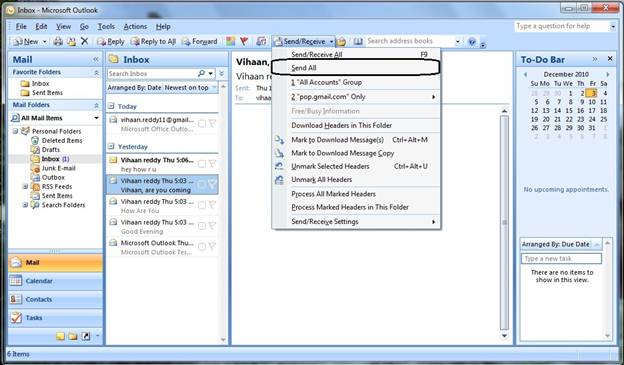624x365 pixels.
Task: Click Newest on top sort header
Action: 190,88
